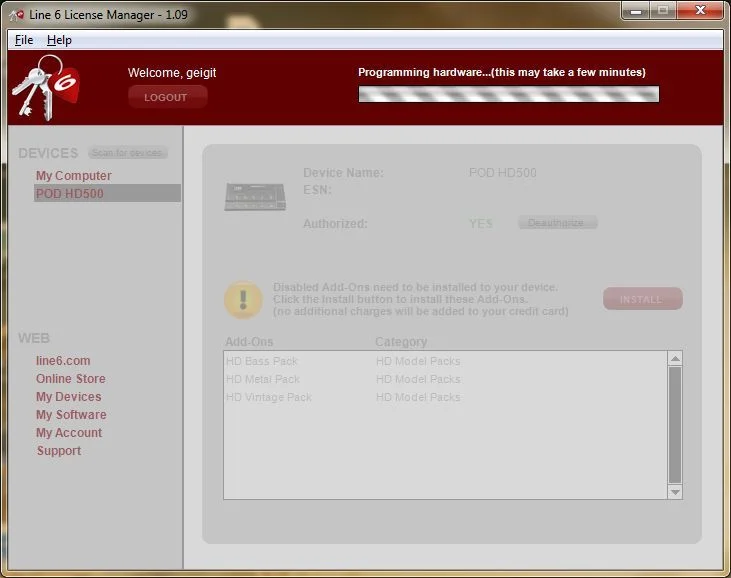Open the My Software link

pyautogui.click(x=71, y=415)
